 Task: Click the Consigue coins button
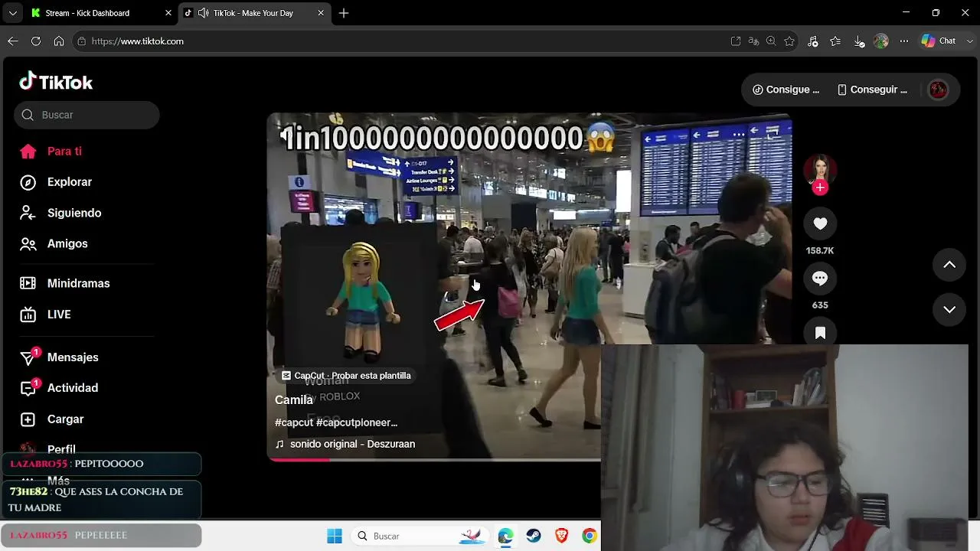(x=786, y=90)
